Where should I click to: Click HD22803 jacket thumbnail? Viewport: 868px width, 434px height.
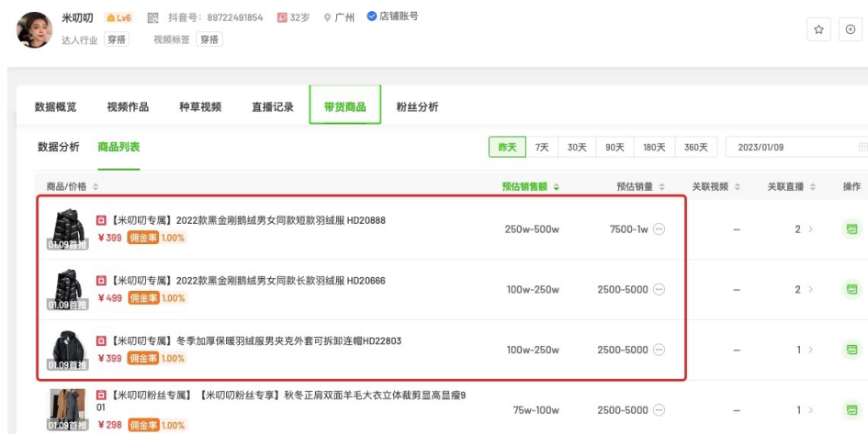[x=68, y=350]
